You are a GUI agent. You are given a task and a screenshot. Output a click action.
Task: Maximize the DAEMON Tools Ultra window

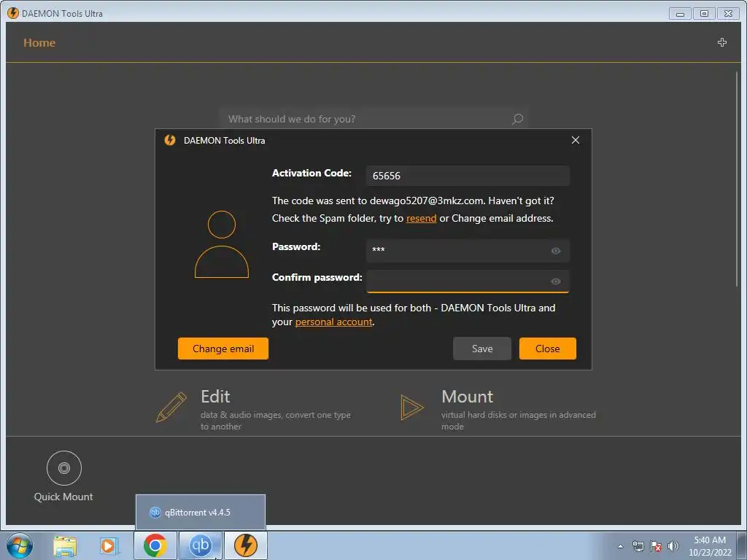click(704, 13)
